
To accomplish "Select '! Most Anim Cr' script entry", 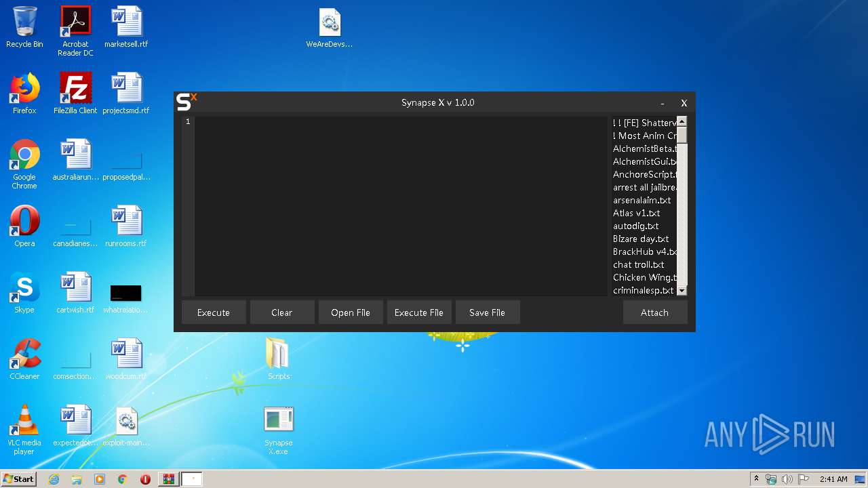I will point(644,136).
